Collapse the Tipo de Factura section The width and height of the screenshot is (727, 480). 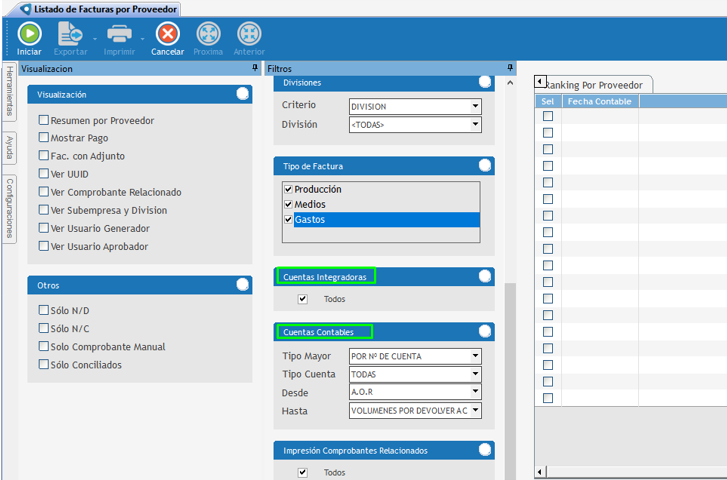click(485, 166)
